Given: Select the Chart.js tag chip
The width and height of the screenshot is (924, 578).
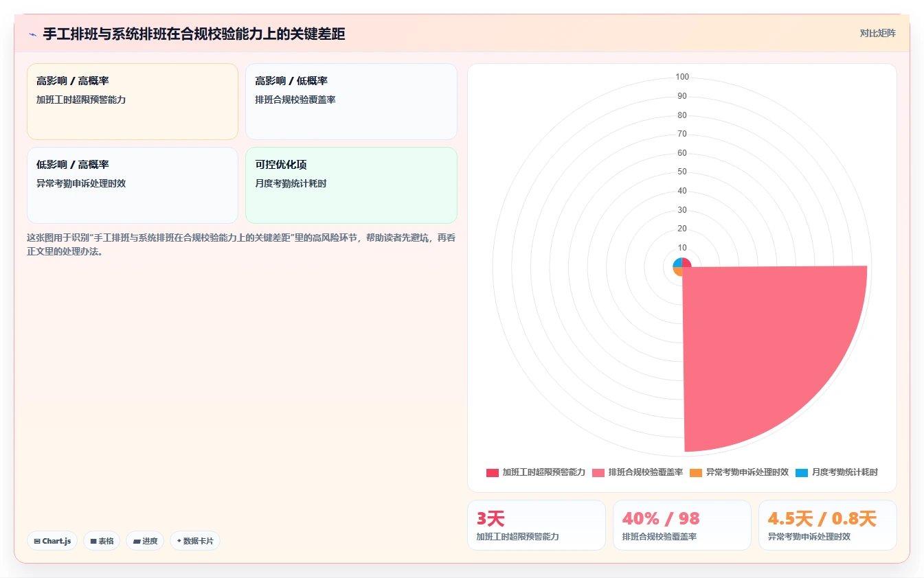Looking at the screenshot, I should 52,541.
